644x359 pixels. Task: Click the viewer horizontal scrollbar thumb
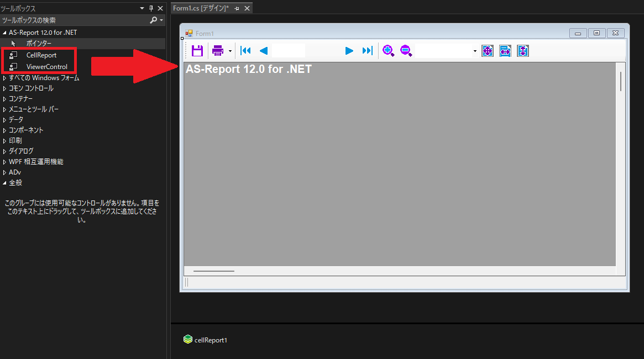pyautogui.click(x=213, y=271)
